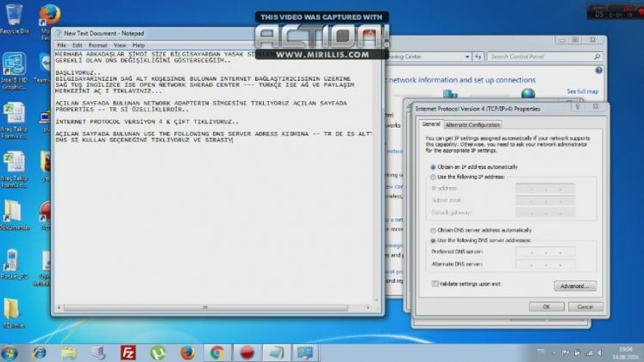Click the See full map link

pyautogui.click(x=583, y=91)
